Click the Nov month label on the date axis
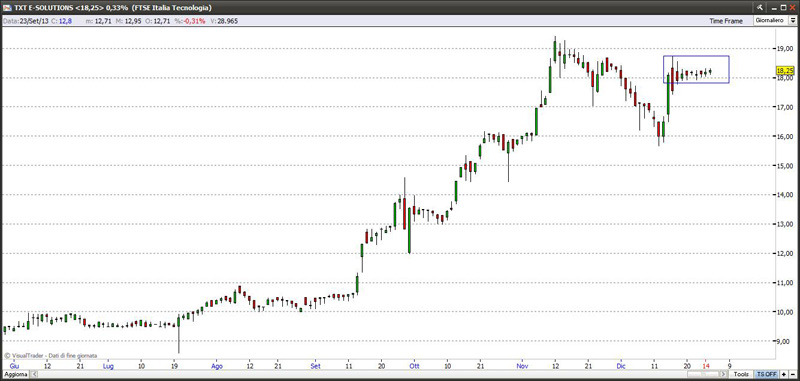The height and width of the screenshot is (381, 800). pyautogui.click(x=522, y=366)
